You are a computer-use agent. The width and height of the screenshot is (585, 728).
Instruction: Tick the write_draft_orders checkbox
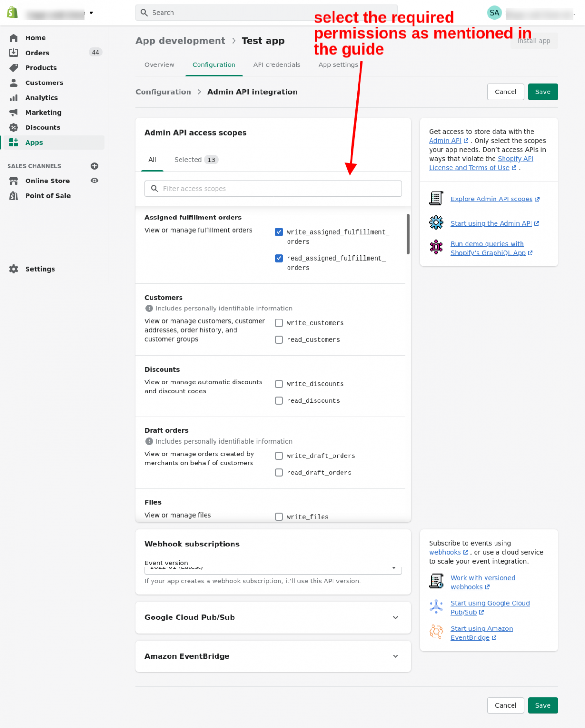(x=279, y=456)
